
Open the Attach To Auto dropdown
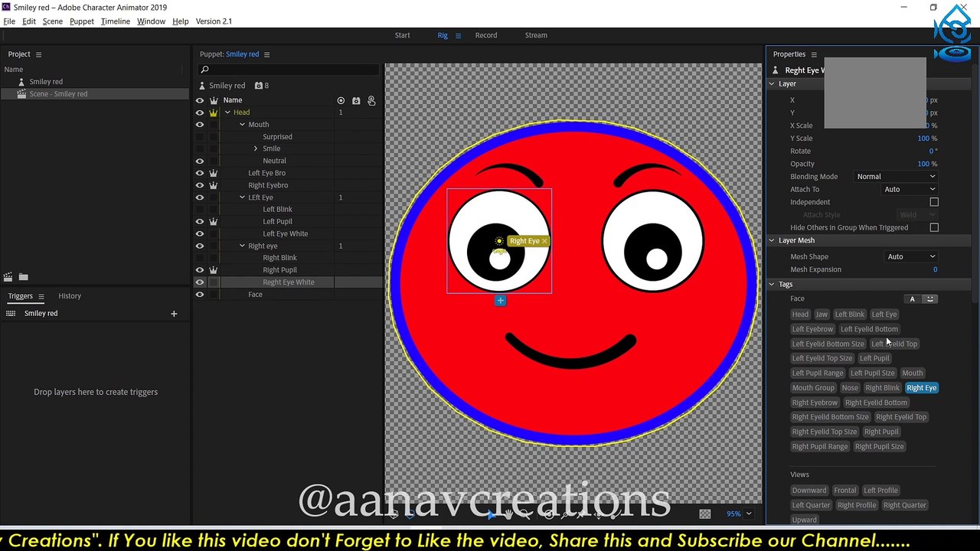pyautogui.click(x=910, y=190)
